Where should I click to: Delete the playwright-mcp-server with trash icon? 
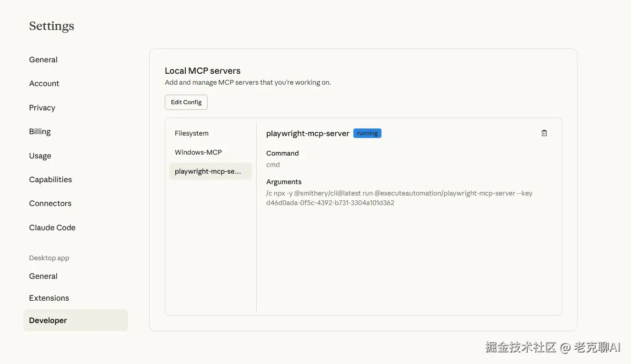tap(544, 133)
